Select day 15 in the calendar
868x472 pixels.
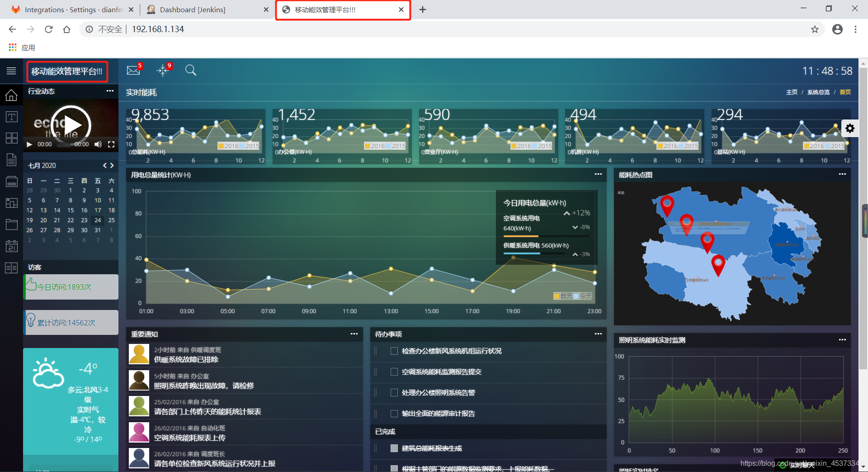click(71, 210)
